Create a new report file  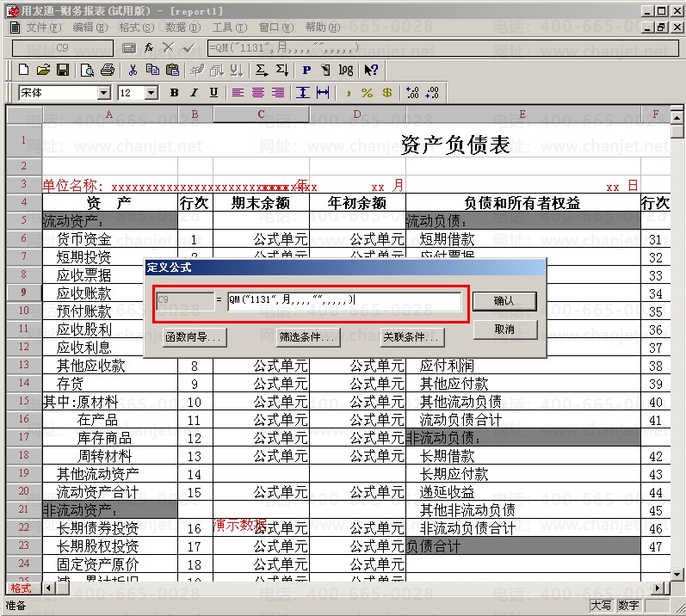[24, 70]
